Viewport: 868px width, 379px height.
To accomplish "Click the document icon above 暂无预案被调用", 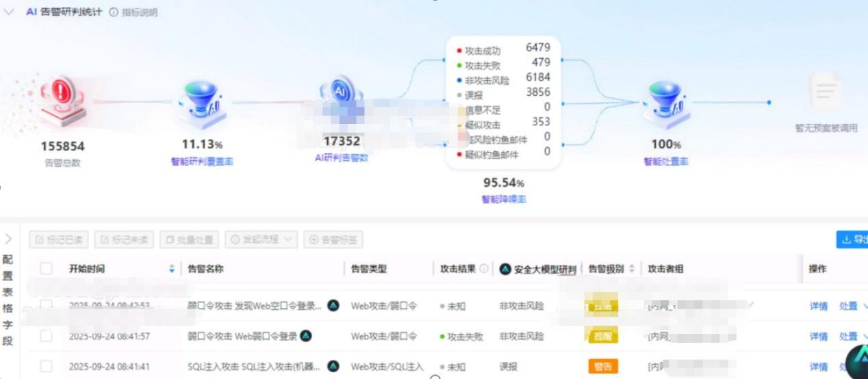I will coord(826,92).
